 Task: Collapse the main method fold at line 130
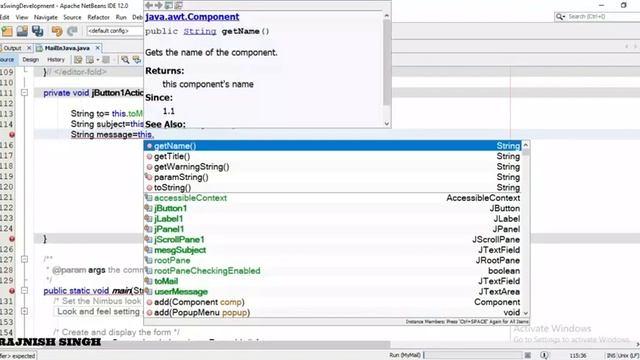pos(24,291)
